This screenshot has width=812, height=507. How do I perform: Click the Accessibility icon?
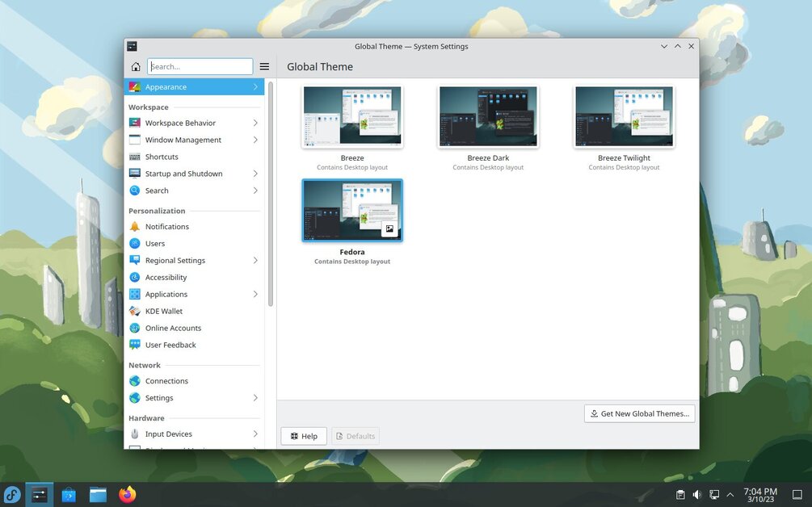[135, 277]
